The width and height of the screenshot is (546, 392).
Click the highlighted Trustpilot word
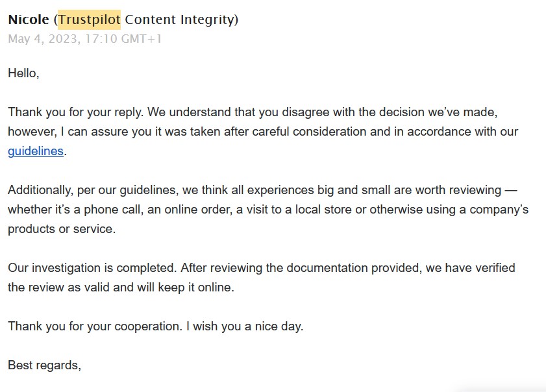pyautogui.click(x=89, y=19)
